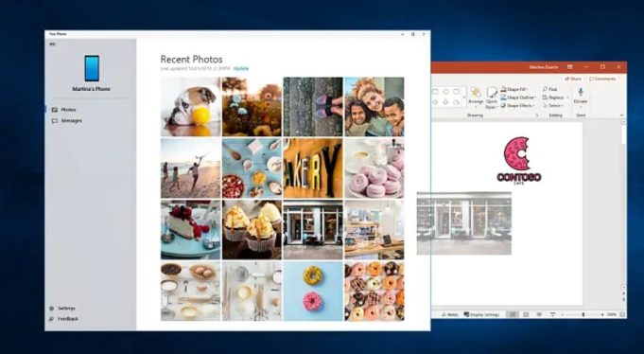Click the Share button in PowerPoint

[x=572, y=79]
